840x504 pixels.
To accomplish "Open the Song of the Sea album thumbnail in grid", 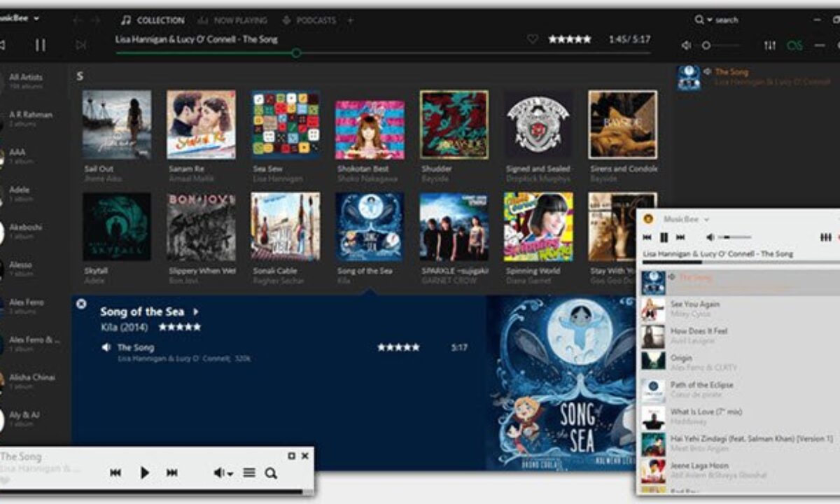I will click(370, 227).
